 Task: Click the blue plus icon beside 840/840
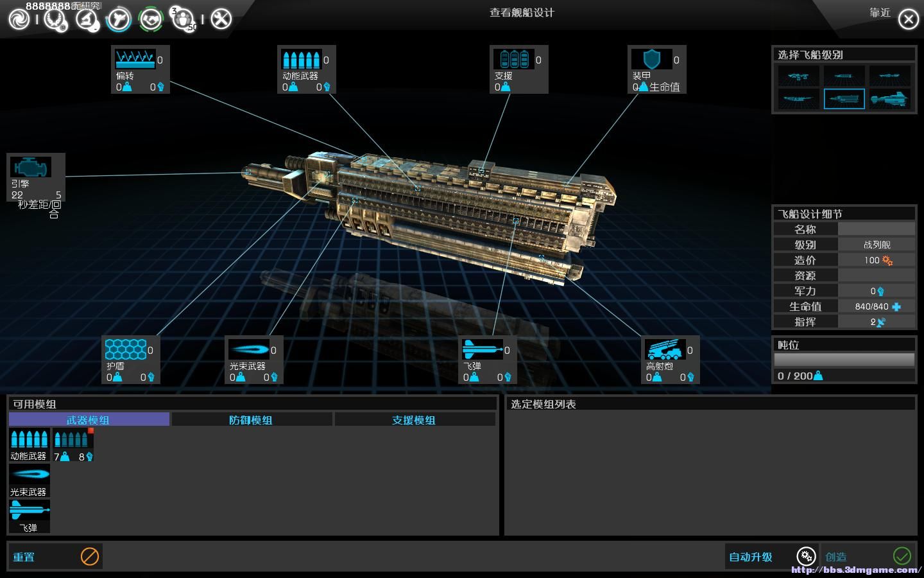point(896,307)
